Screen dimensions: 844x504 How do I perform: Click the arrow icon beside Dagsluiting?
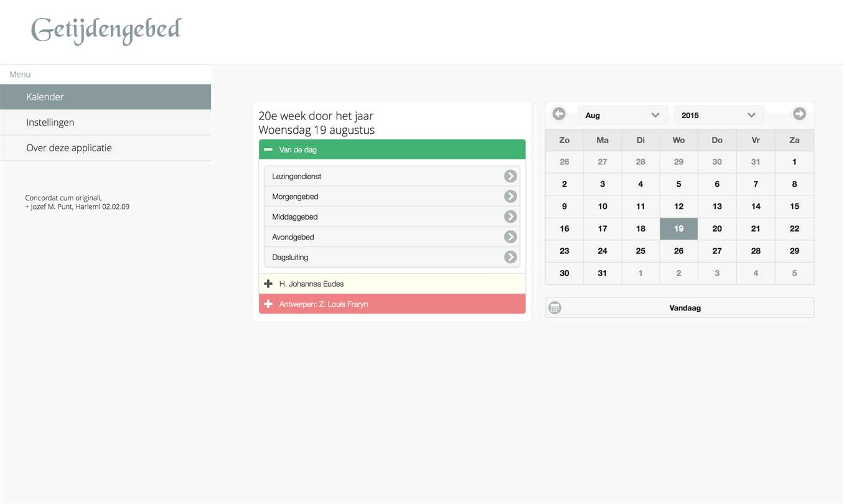(510, 257)
